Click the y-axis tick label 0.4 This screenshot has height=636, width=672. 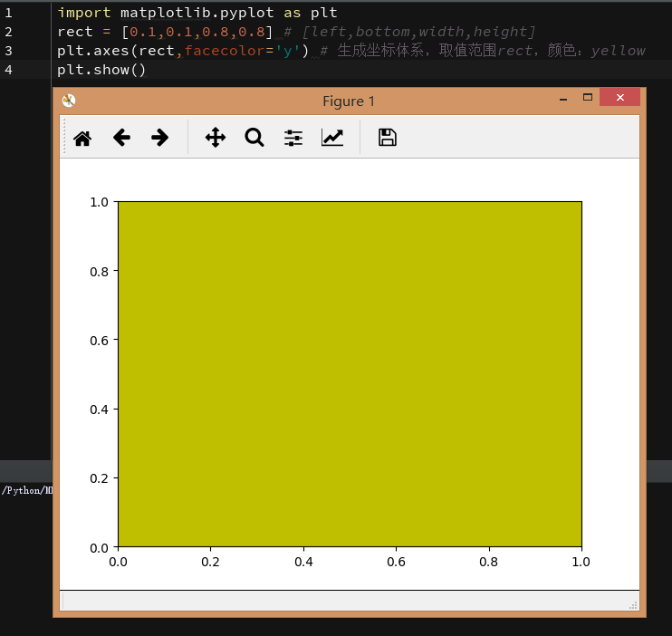(x=99, y=410)
